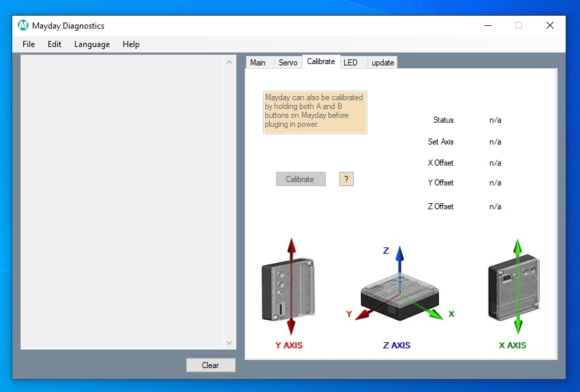This screenshot has height=392, width=580.
Task: Select the Calibrate tab
Action: (321, 61)
